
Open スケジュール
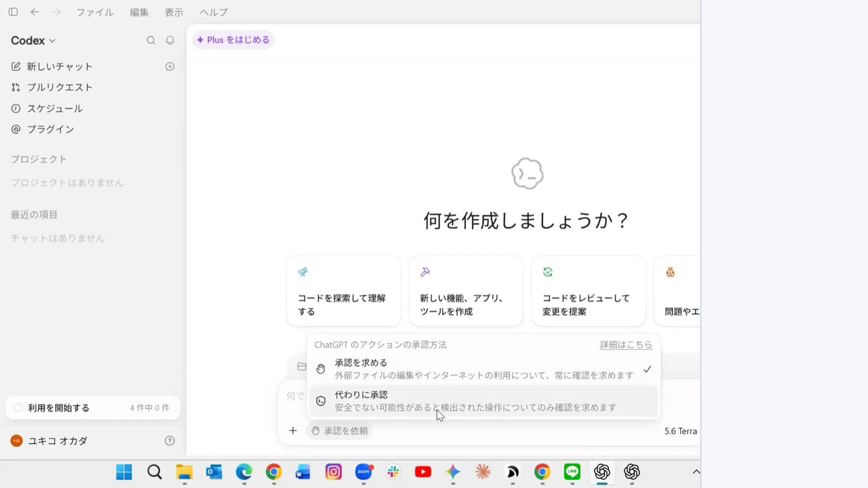55,109
